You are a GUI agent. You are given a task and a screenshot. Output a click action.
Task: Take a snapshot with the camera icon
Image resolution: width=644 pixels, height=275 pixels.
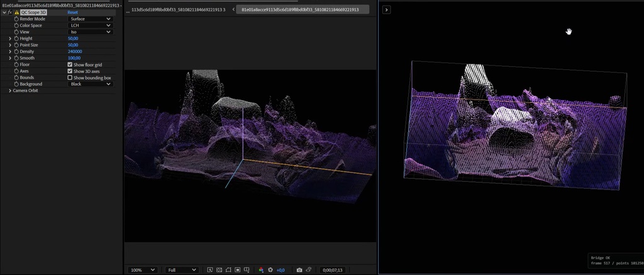pyautogui.click(x=299, y=270)
